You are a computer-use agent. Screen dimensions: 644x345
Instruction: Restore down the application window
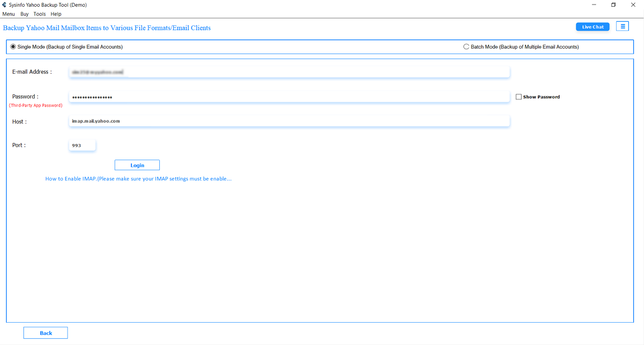point(613,5)
